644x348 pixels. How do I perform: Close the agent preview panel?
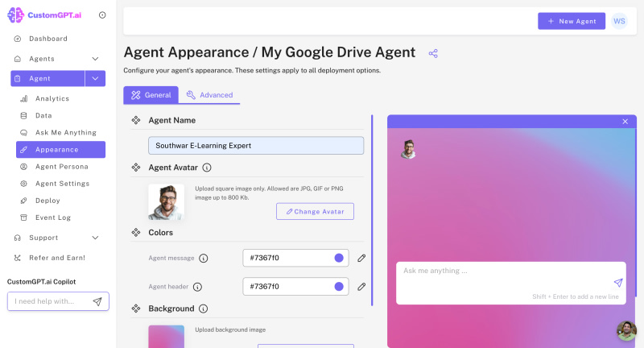pos(625,122)
